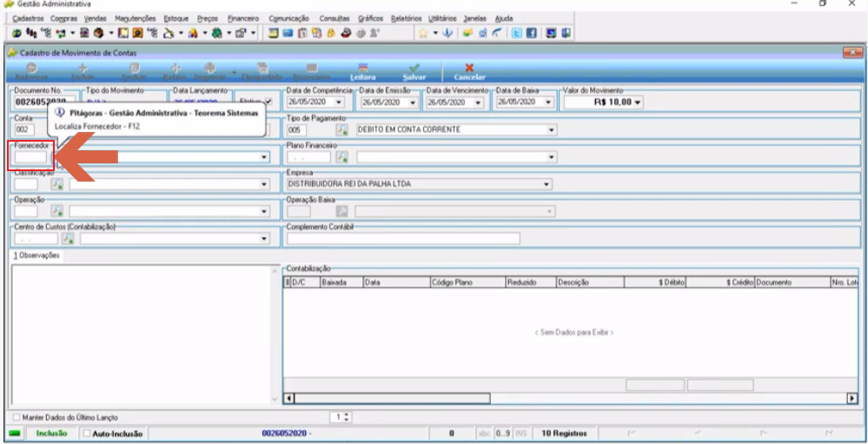868x444 pixels.
Task: Open the Gráficos menu
Action: 370,18
